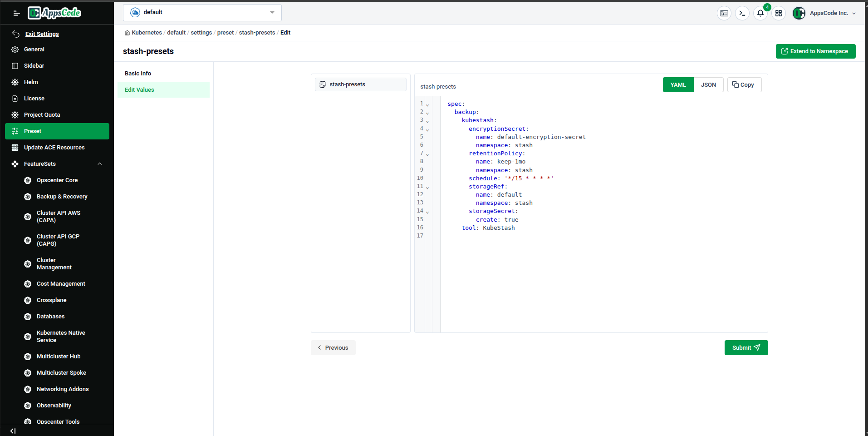Collapse the sidebar using the bottom-left arrow

coord(12,431)
